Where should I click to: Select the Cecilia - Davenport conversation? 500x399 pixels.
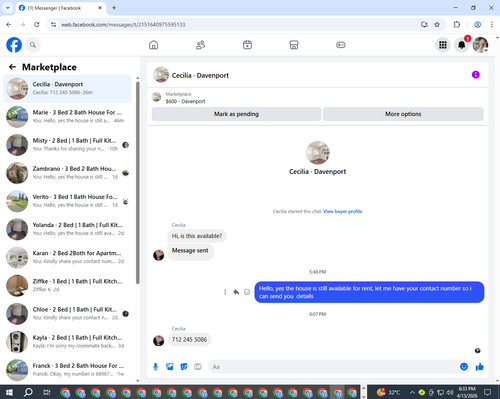pos(67,88)
